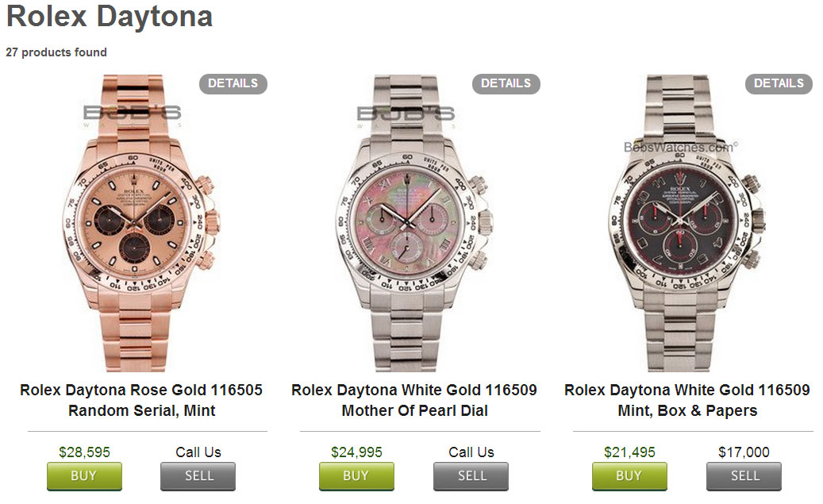The height and width of the screenshot is (504, 823).
Task: Click BUY under the $21,495 price
Action: click(629, 476)
